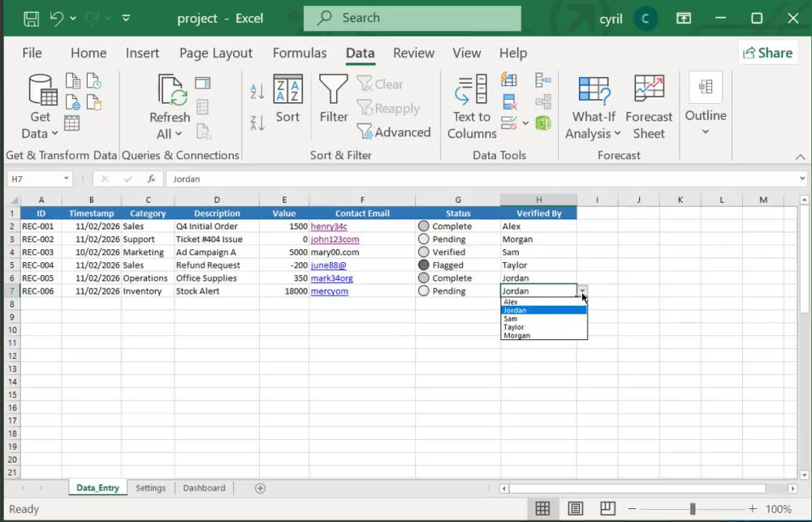The height and width of the screenshot is (522, 812).
Task: Switch to the Formulas tab
Action: (300, 53)
